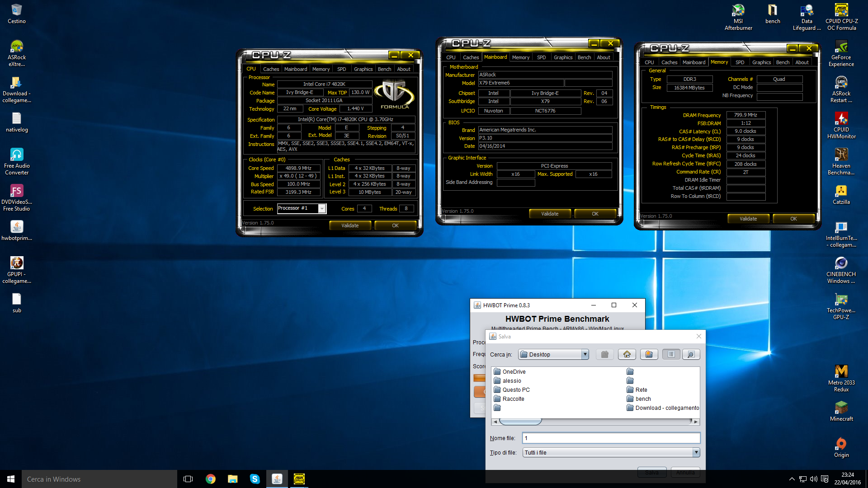Launch Minecraft desktop icon

pyautogui.click(x=841, y=411)
